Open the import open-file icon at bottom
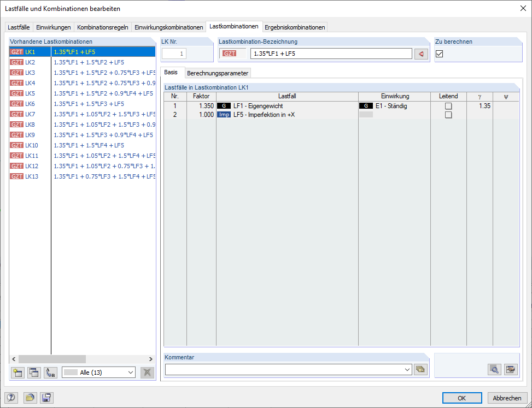Viewport: 532px width, 408px height. click(30, 398)
